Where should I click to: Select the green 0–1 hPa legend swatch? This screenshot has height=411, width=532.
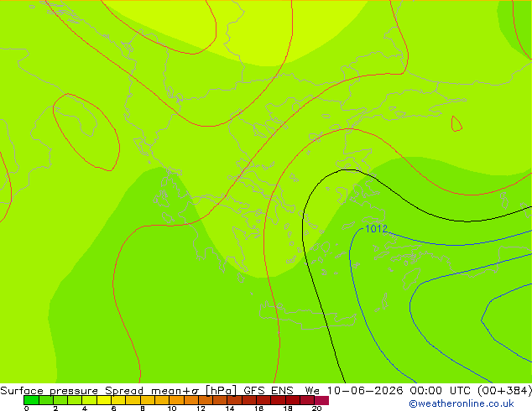[31, 400]
